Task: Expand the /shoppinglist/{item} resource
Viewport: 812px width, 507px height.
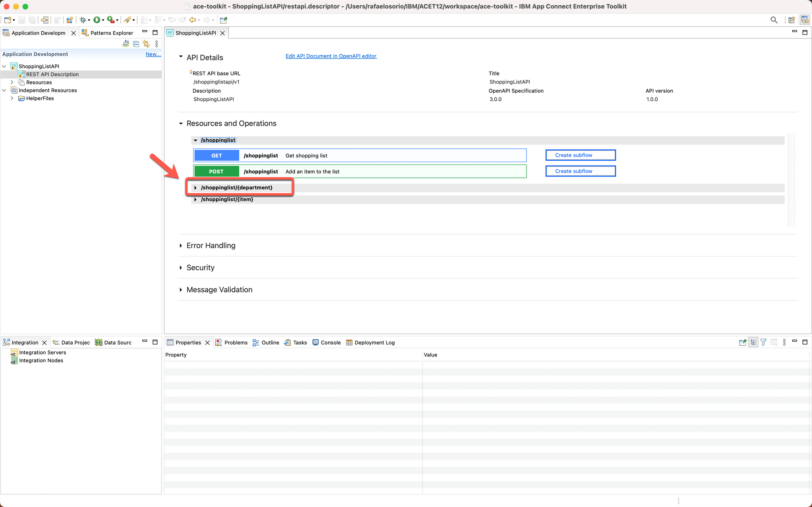Action: (196, 200)
